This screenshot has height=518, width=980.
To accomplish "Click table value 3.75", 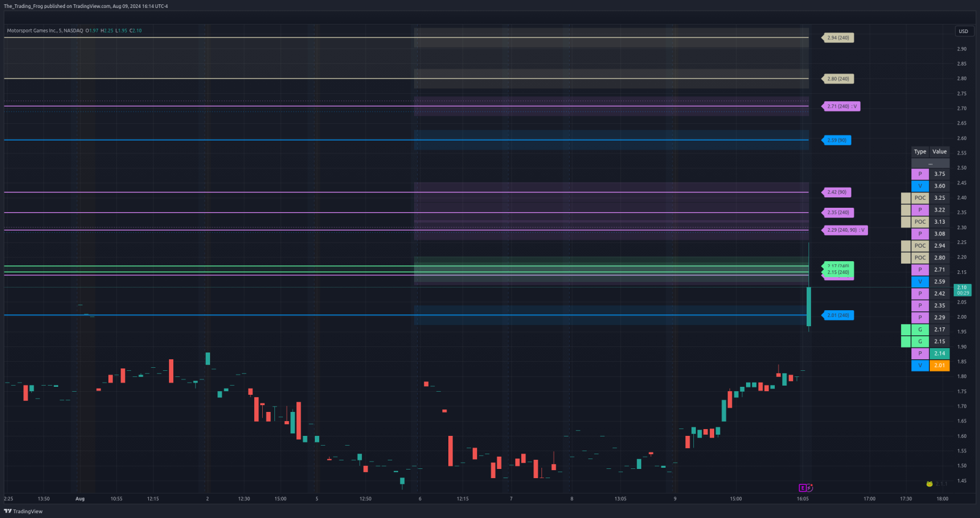I will point(940,174).
